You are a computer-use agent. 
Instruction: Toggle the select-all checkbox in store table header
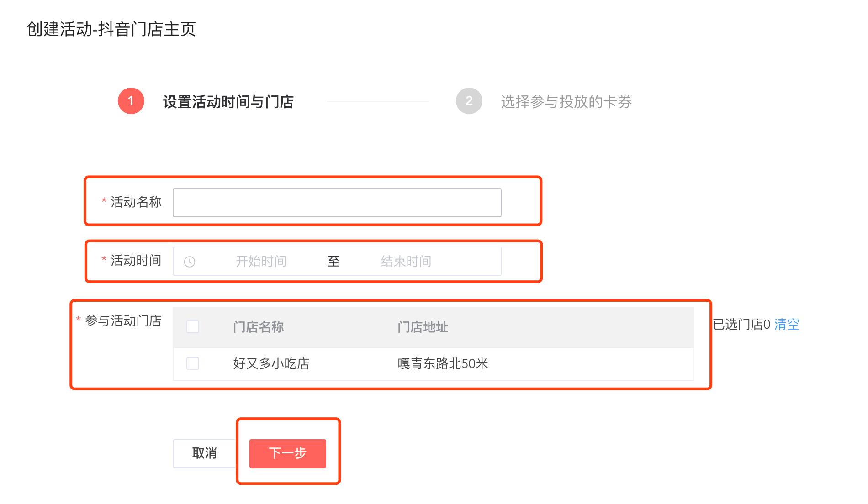pyautogui.click(x=193, y=327)
